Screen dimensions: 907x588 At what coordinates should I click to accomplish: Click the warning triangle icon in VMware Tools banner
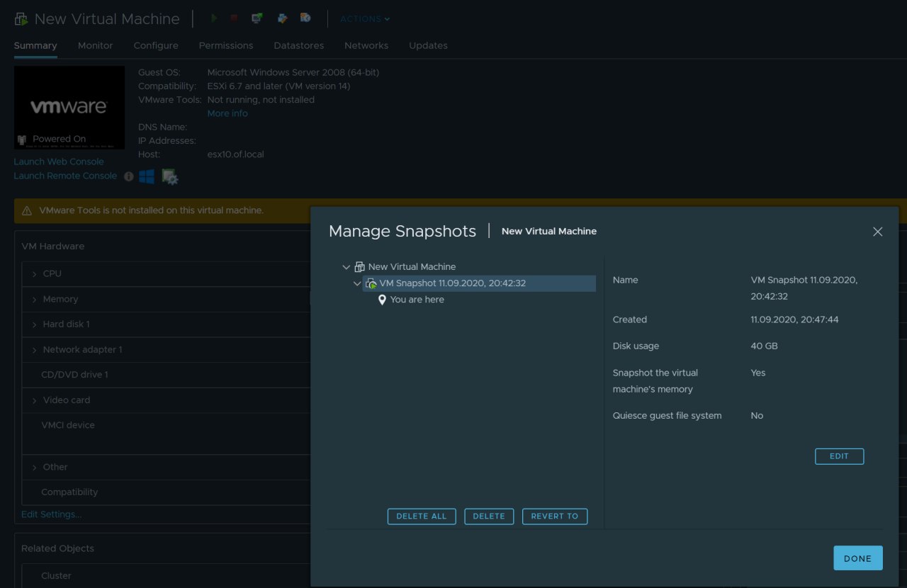(27, 211)
